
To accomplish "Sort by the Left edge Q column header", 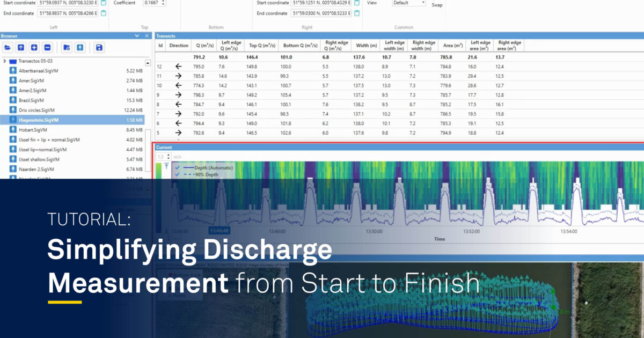I will pos(231,46).
